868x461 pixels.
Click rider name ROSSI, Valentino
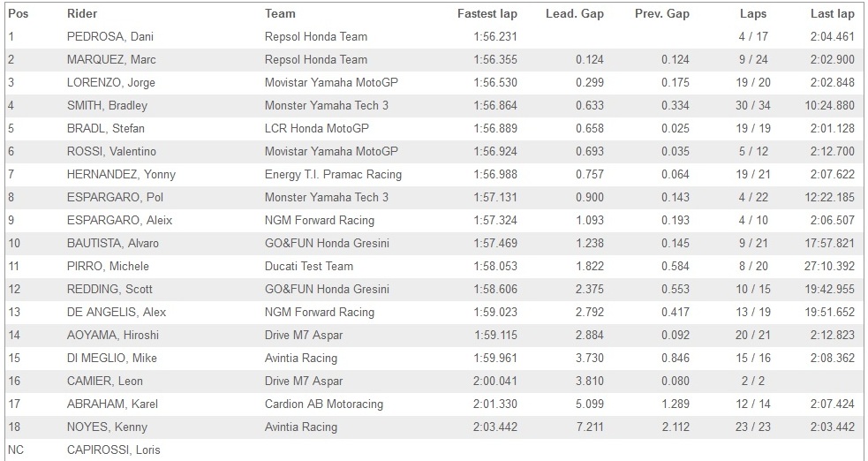(113, 152)
